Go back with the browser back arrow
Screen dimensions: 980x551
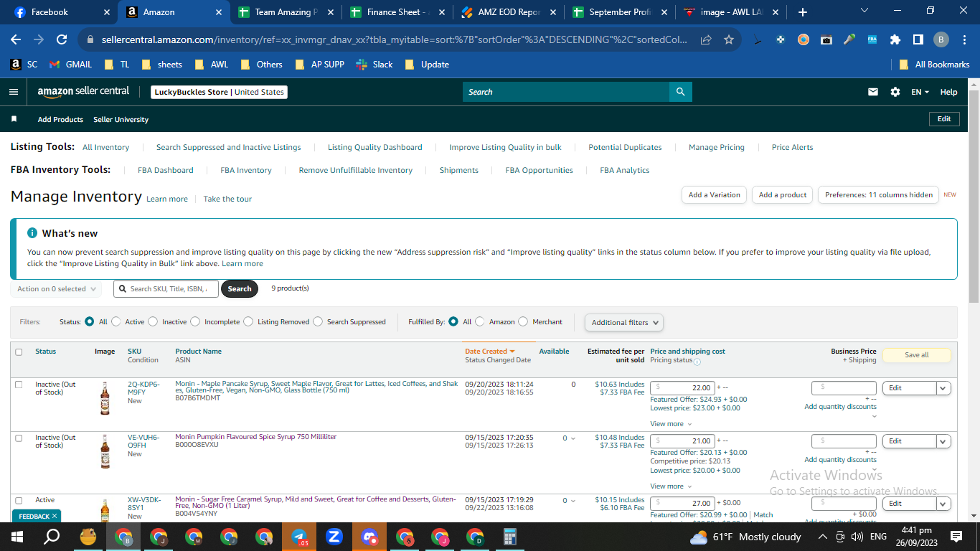[16, 40]
